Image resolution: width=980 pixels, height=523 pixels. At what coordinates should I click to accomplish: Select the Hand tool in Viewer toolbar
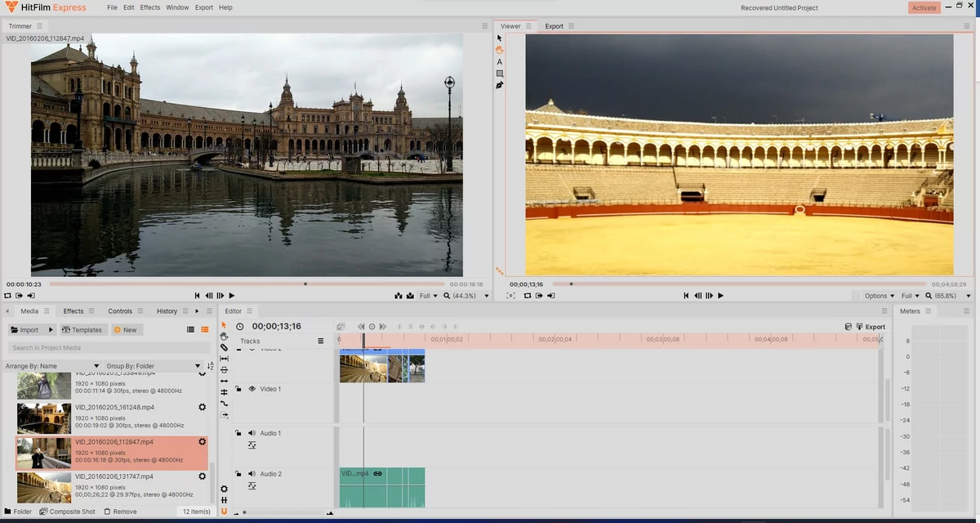(500, 50)
